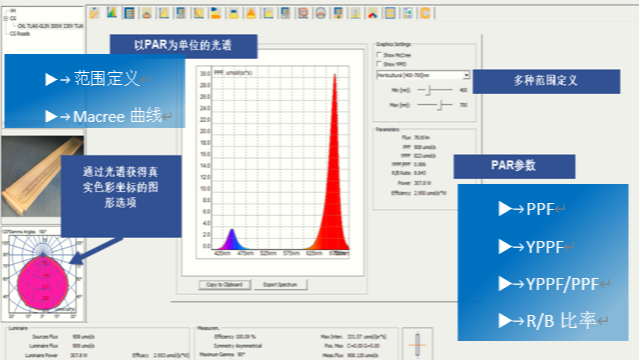Click the pencil edit icon in toolbar
This screenshot has height=360, width=640.
[x=94, y=13]
